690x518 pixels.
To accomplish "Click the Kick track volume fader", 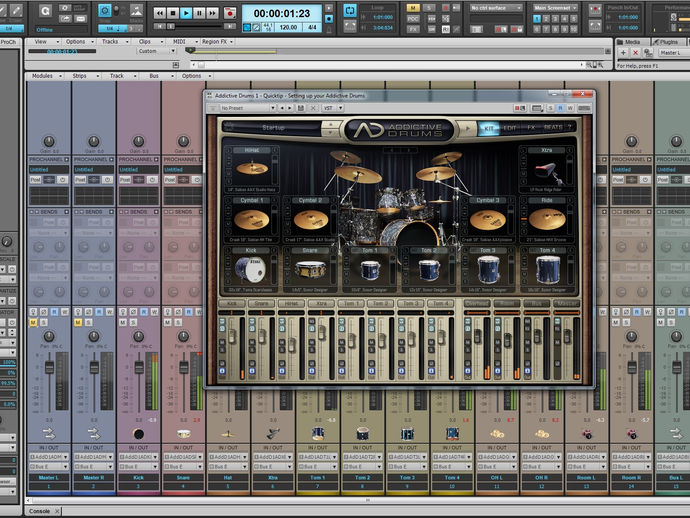I will pos(139,367).
